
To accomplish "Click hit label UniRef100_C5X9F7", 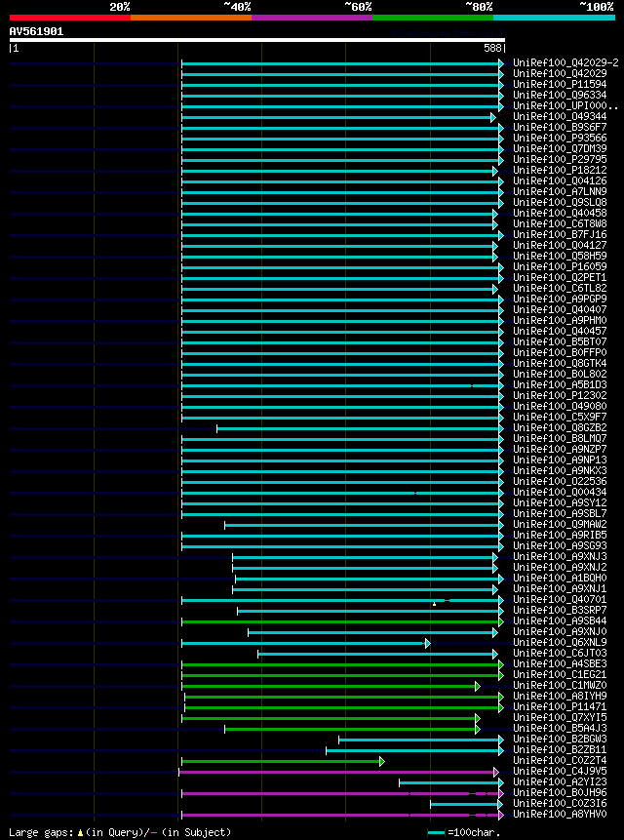I will tap(560, 417).
